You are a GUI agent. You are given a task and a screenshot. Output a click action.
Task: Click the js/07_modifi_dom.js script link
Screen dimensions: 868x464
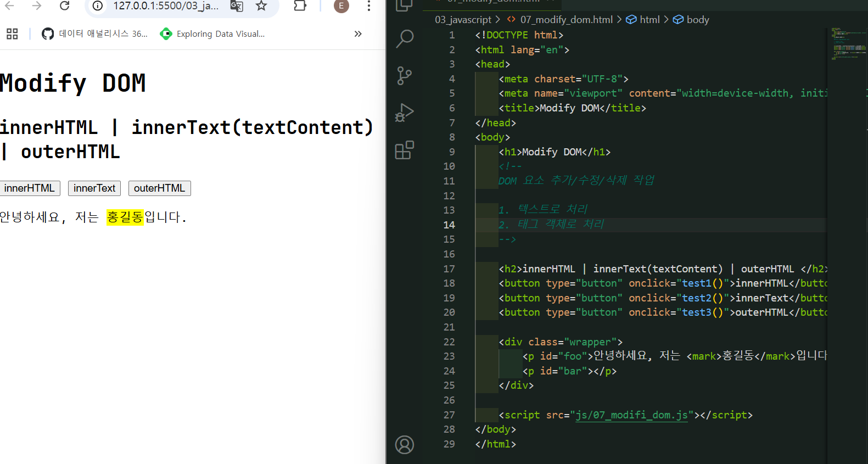[x=631, y=415]
